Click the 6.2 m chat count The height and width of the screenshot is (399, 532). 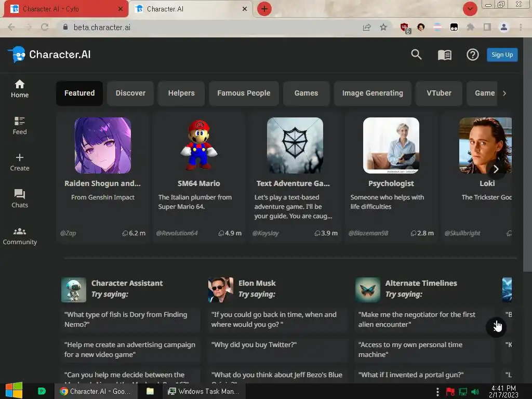tap(134, 233)
